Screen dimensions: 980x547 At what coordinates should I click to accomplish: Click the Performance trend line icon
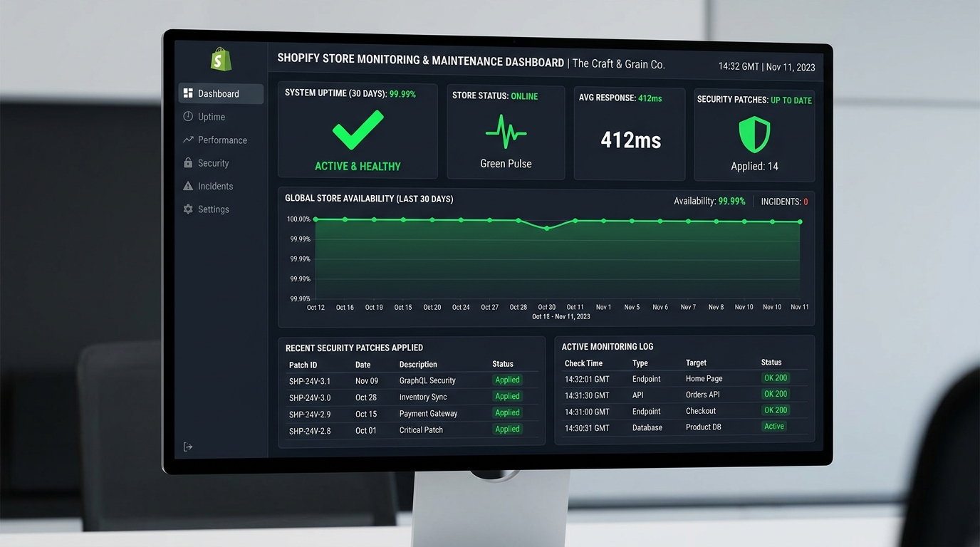pyautogui.click(x=188, y=140)
